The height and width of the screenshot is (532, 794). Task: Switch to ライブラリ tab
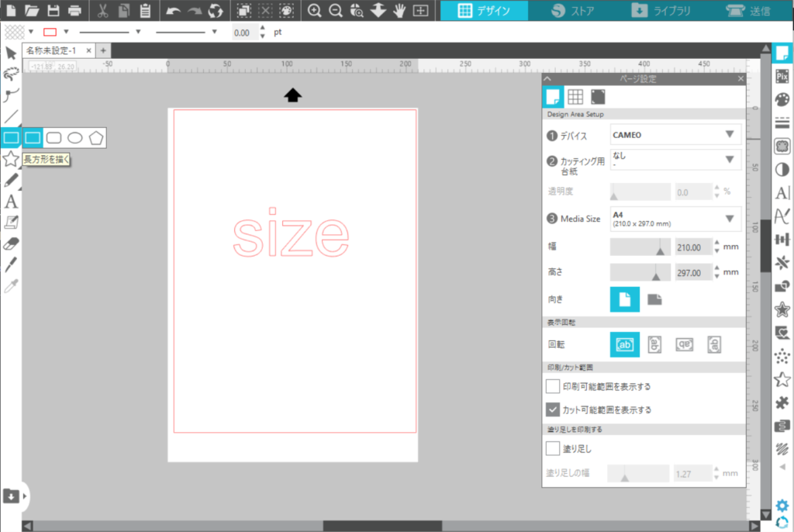point(661,10)
